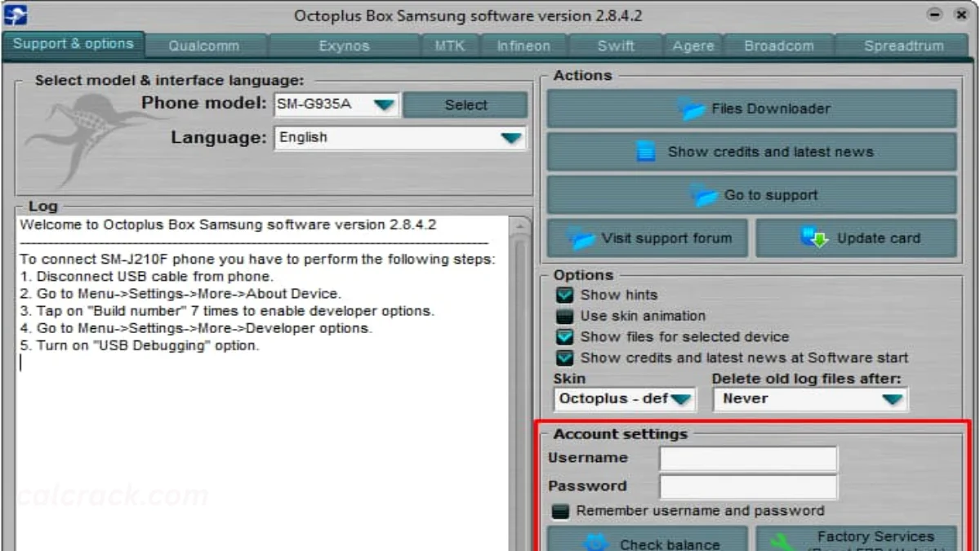Click the blue icon on Check balance

tap(598, 544)
